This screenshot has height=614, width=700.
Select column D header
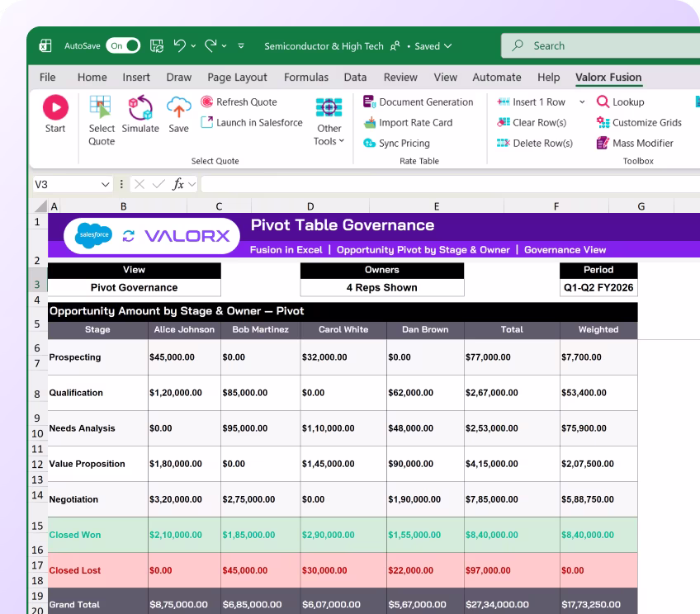pos(310,206)
